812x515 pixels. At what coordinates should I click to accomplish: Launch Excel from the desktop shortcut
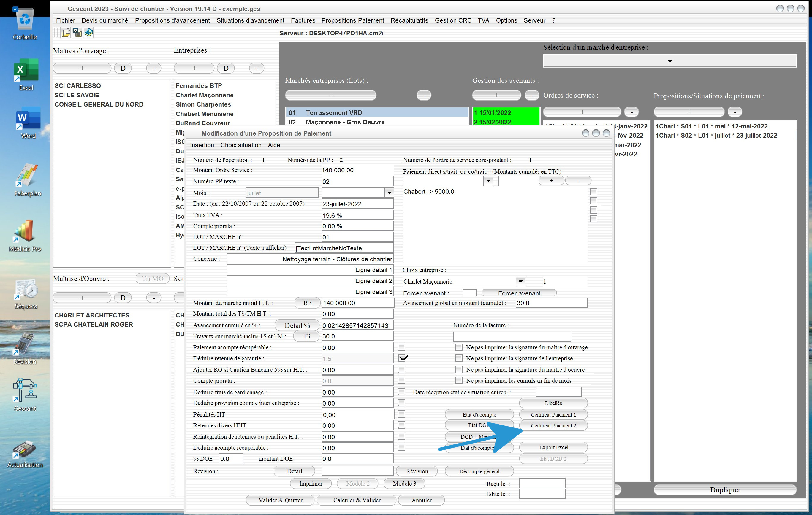coord(26,74)
